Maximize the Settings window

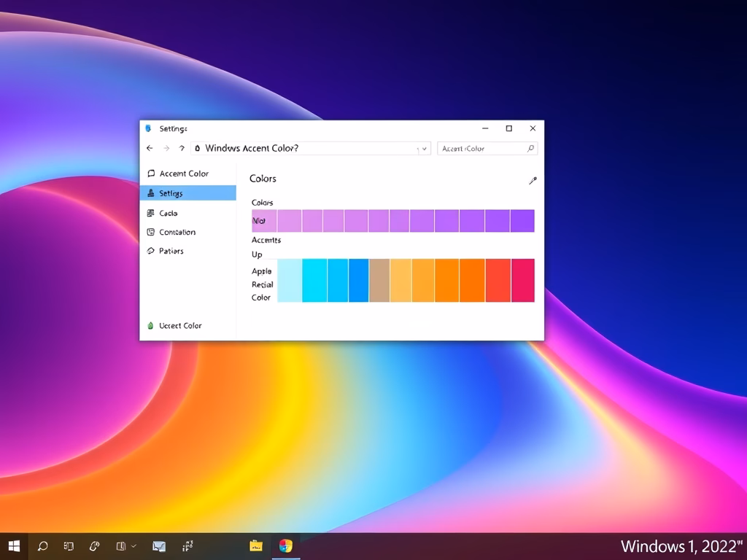(508, 128)
